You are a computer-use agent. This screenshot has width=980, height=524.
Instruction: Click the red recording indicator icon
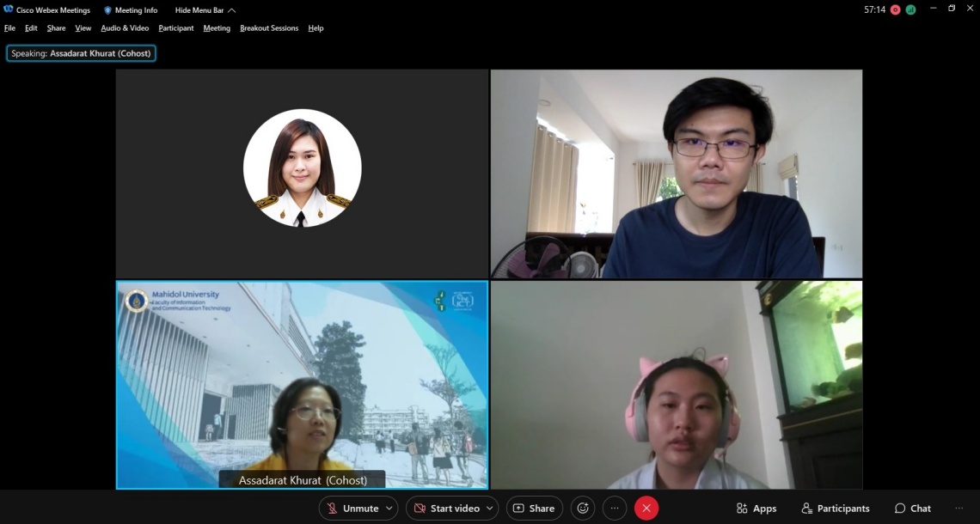tap(895, 9)
